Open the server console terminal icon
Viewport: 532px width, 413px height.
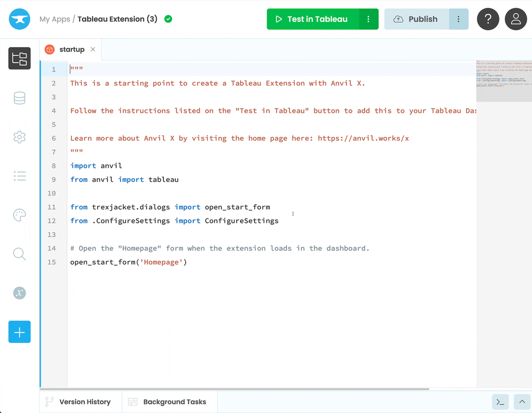tap(501, 402)
